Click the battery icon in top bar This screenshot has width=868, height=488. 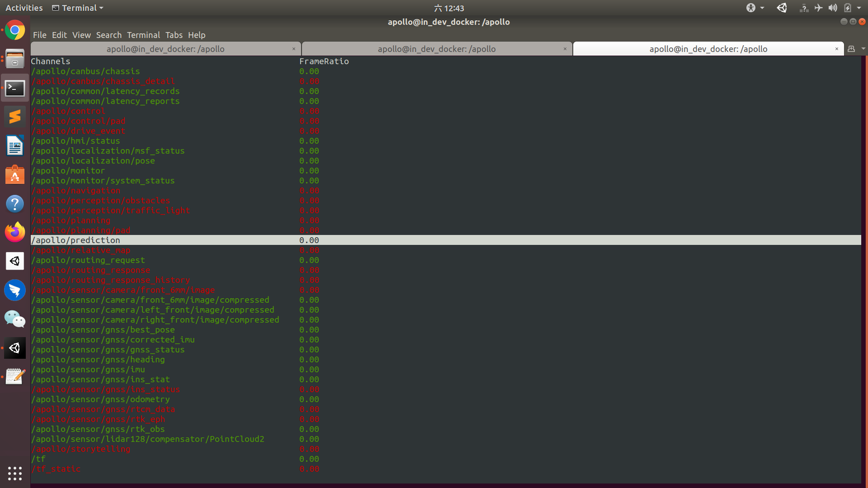point(848,8)
